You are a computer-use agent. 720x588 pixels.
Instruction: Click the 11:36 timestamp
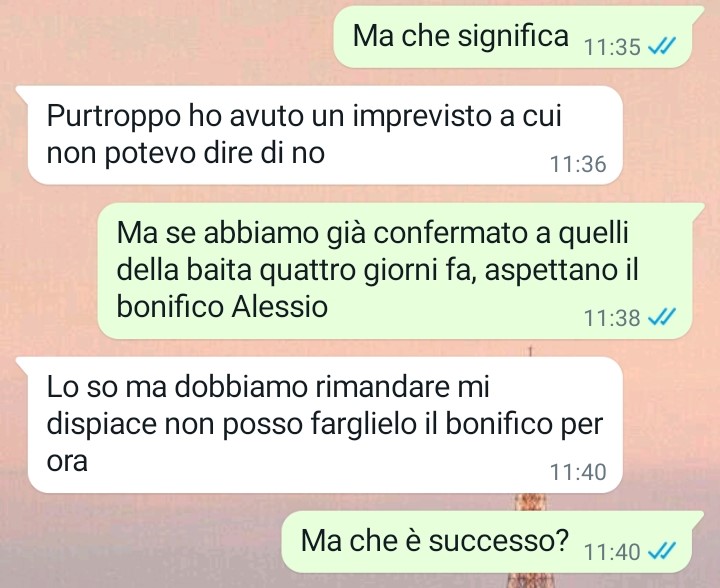click(x=578, y=164)
